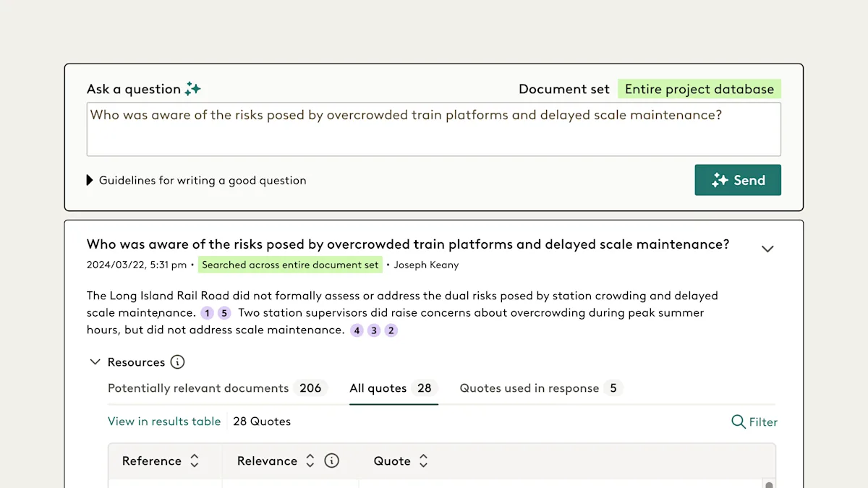Click the 28 Quotes count label

262,421
